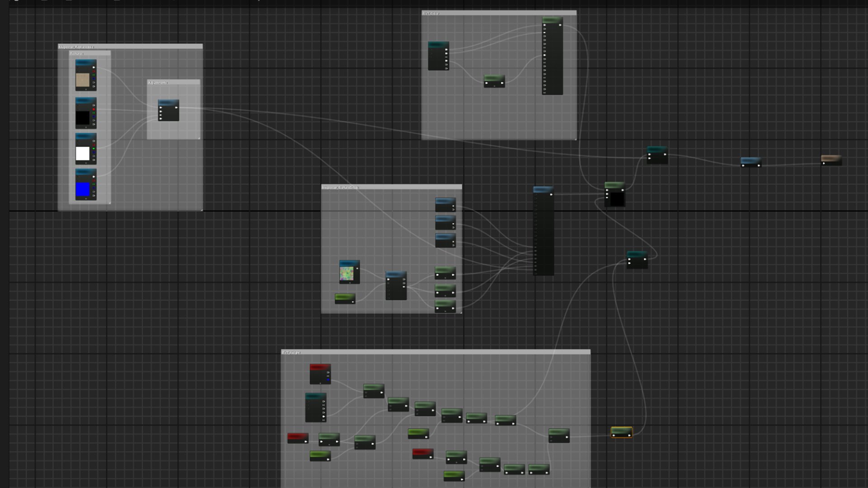Select the Adjustments comment box title
The image size is (868, 488).
(158, 83)
